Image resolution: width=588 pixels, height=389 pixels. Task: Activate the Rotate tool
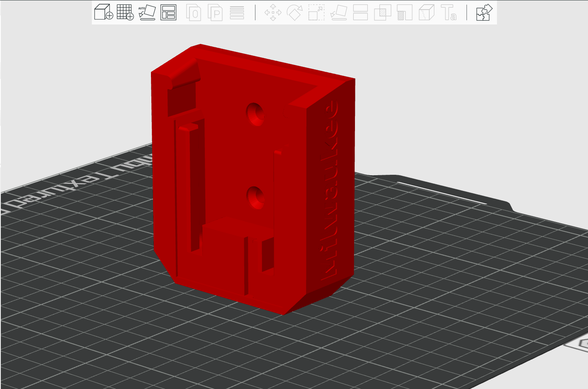pos(294,12)
